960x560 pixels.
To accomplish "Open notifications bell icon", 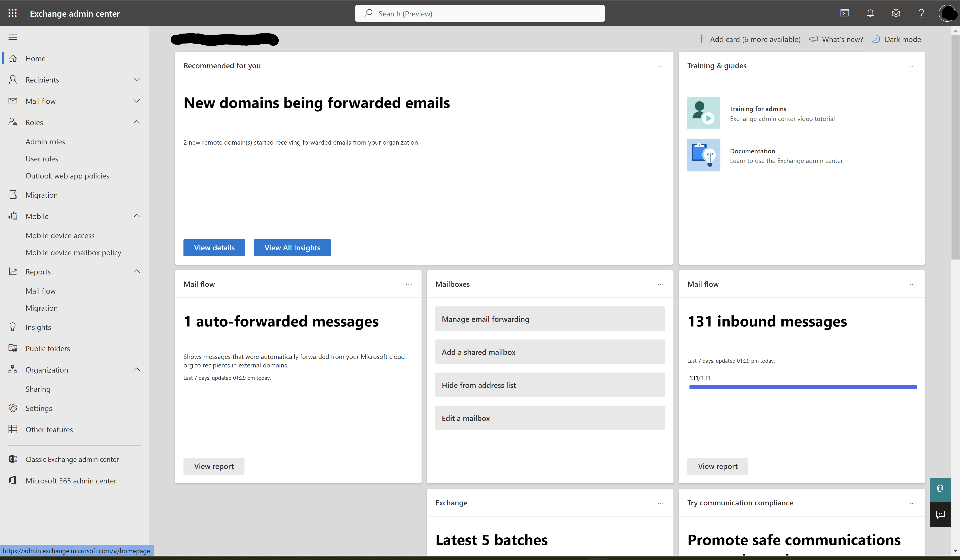I will tap(870, 13).
